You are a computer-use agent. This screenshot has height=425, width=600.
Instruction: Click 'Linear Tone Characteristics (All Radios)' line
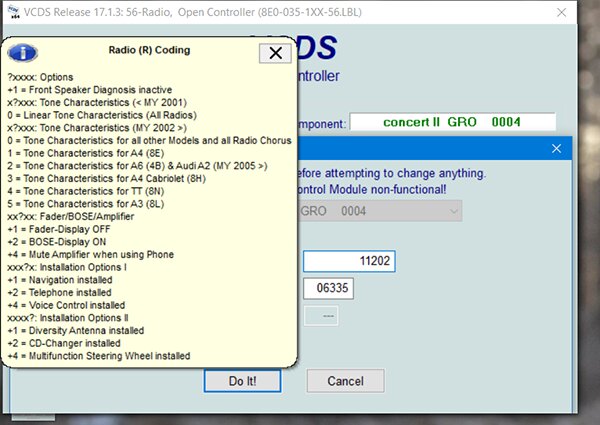(x=102, y=115)
